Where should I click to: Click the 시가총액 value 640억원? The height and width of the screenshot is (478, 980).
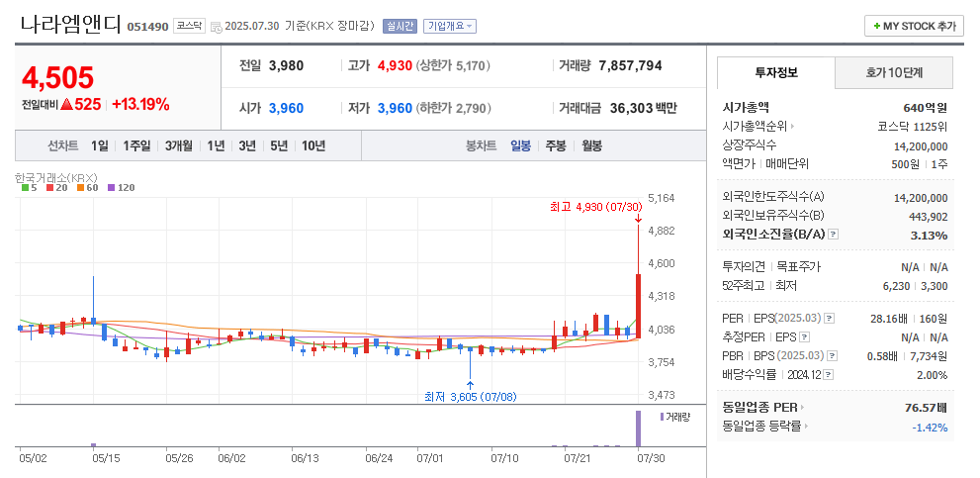[925, 108]
